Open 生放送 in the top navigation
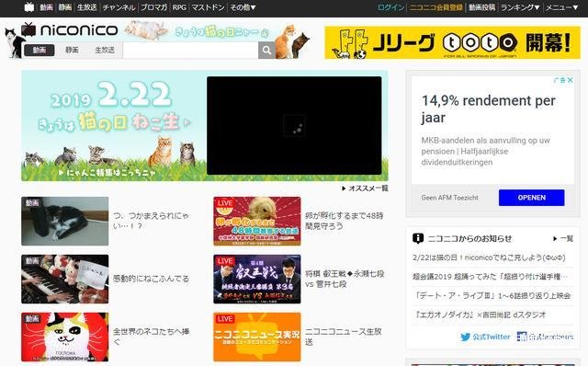This screenshot has width=588, height=366. [x=87, y=7]
